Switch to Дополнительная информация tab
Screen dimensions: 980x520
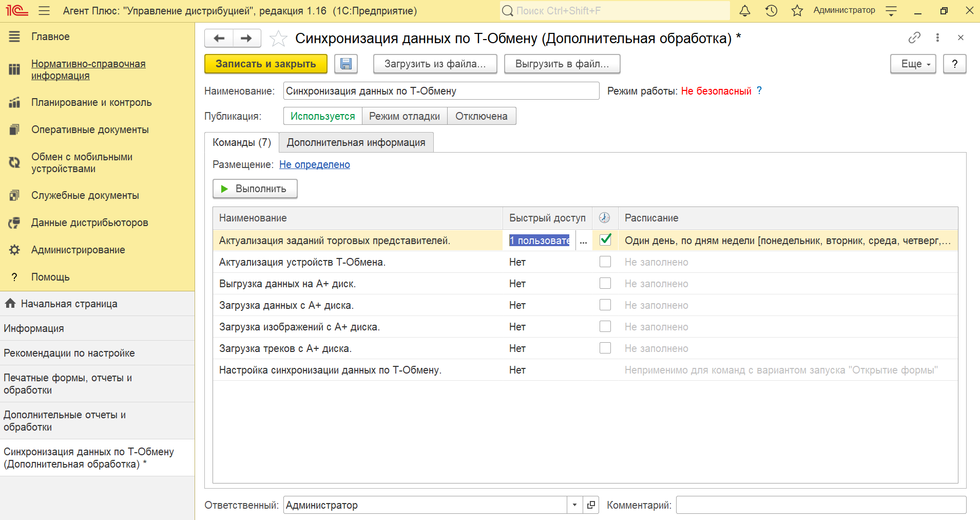pyautogui.click(x=356, y=142)
